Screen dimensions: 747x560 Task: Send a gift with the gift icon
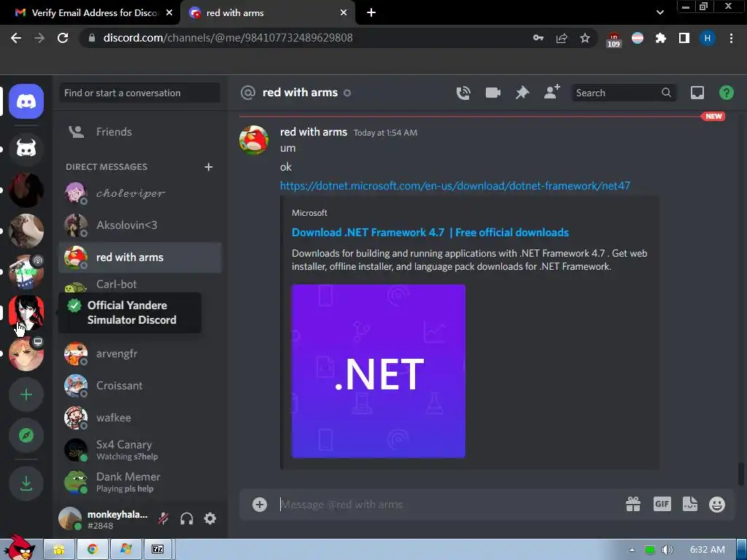(x=633, y=504)
